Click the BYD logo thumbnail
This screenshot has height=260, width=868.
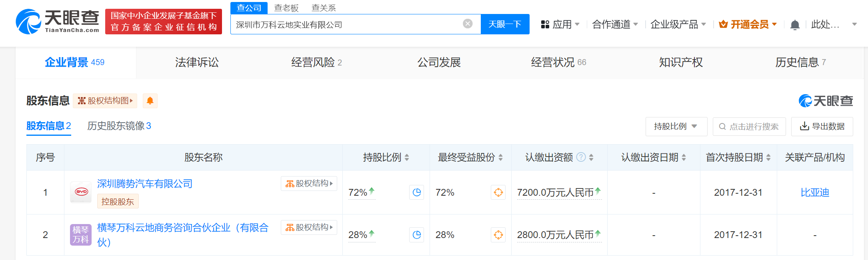click(x=81, y=192)
